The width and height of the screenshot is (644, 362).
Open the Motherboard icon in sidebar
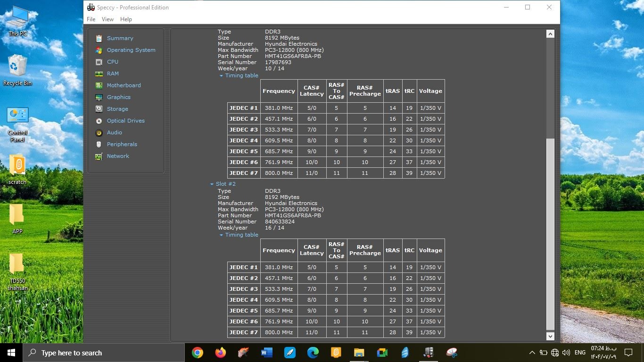pos(99,85)
